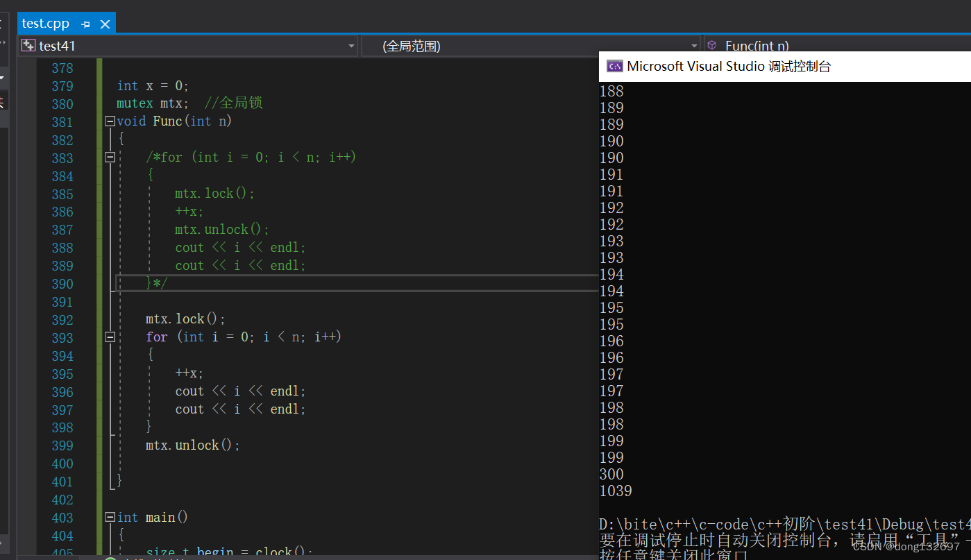Click '++x;' on line 395
The image size is (971, 560).
pyautogui.click(x=189, y=373)
